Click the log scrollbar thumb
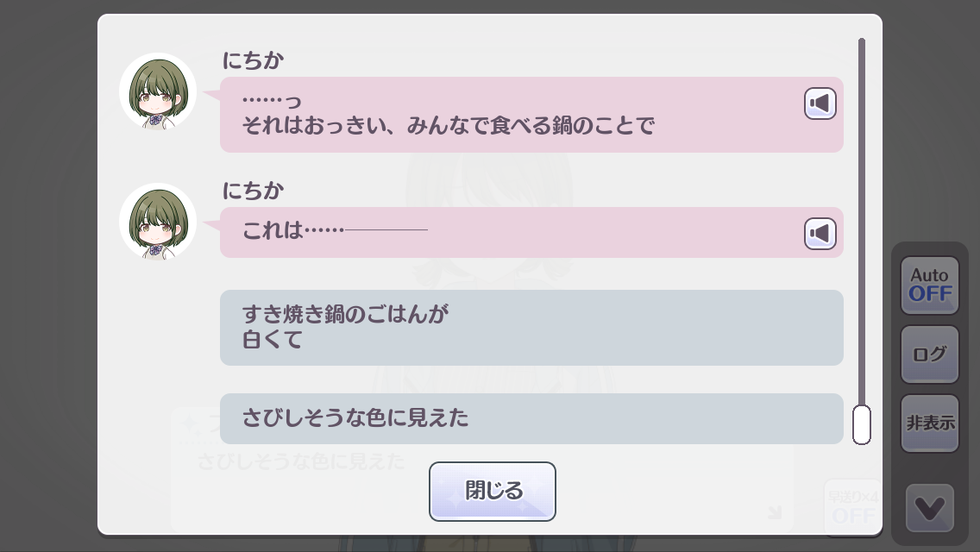This screenshot has width=980, height=552. (861, 424)
